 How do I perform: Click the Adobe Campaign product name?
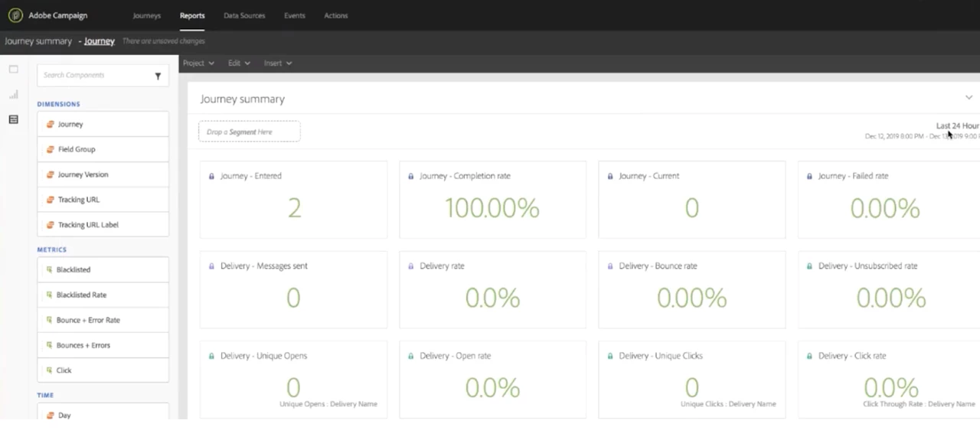(58, 15)
